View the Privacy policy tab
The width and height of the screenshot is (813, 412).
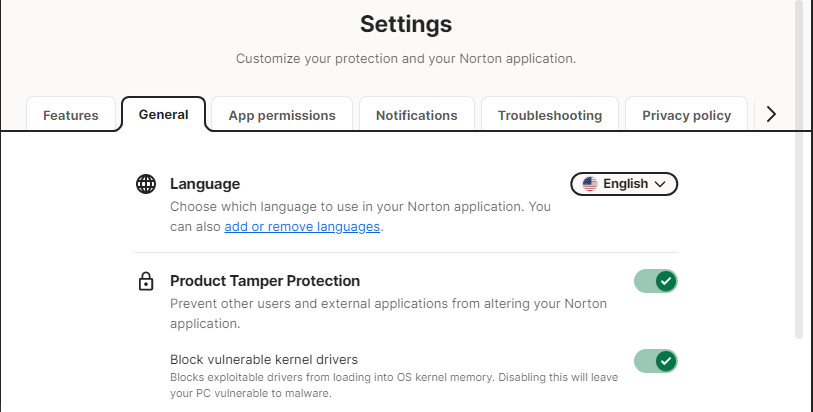(x=686, y=115)
